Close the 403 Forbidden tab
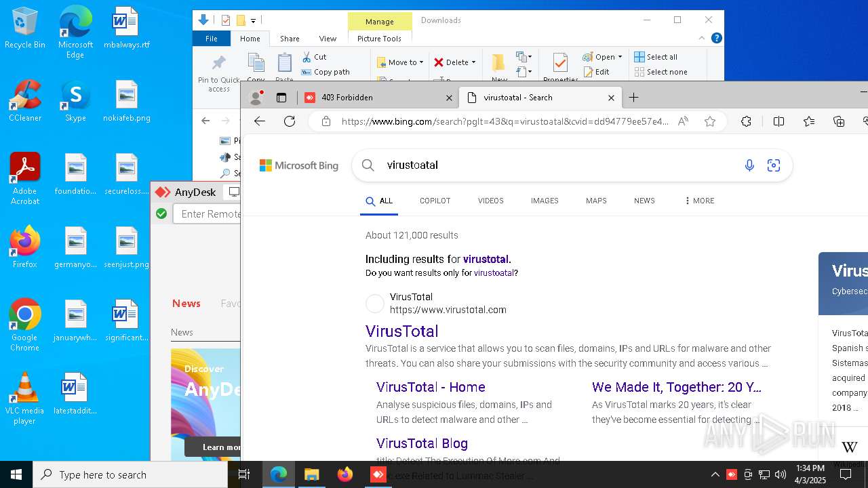 click(x=449, y=98)
